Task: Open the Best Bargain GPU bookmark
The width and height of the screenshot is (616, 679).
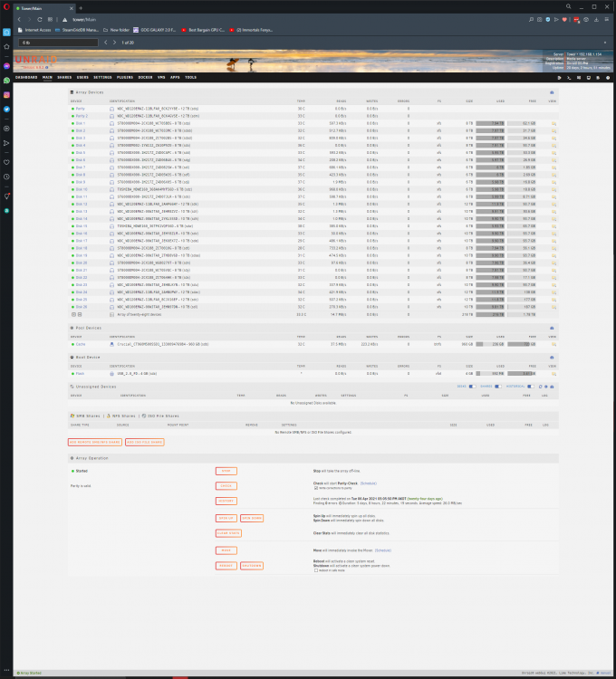Action: click(x=203, y=30)
